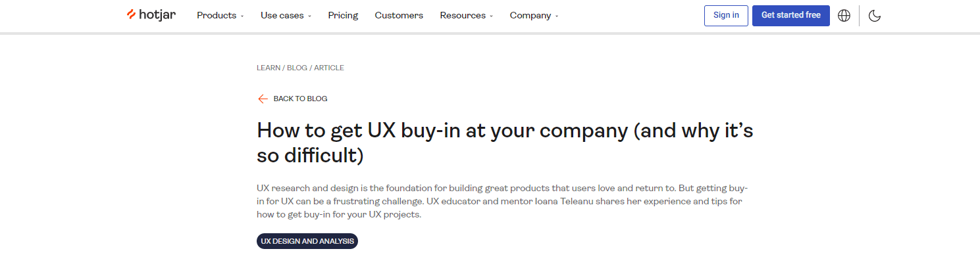The width and height of the screenshot is (980, 272).
Task: Expand the Use cases dropdown
Action: 286,15
